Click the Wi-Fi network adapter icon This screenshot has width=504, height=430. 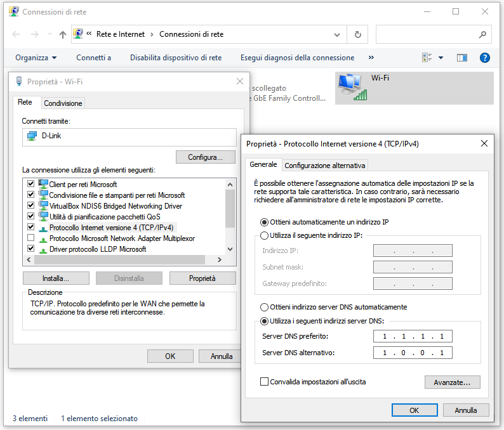coord(352,88)
